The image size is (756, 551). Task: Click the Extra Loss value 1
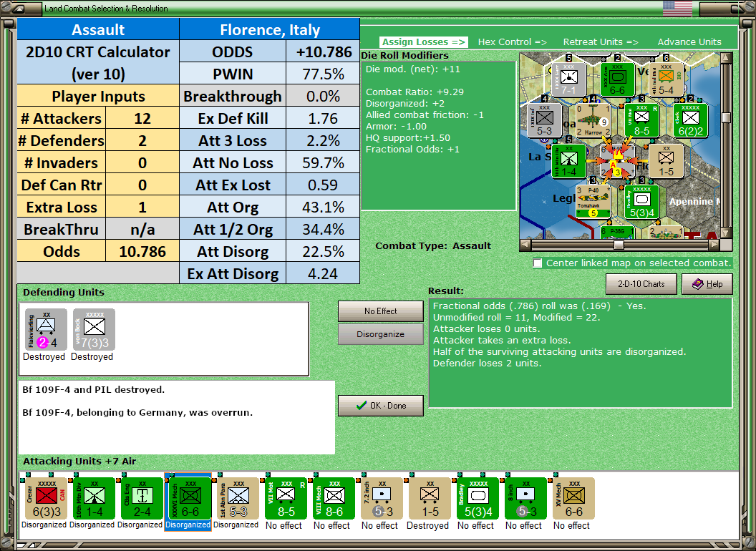click(x=142, y=208)
